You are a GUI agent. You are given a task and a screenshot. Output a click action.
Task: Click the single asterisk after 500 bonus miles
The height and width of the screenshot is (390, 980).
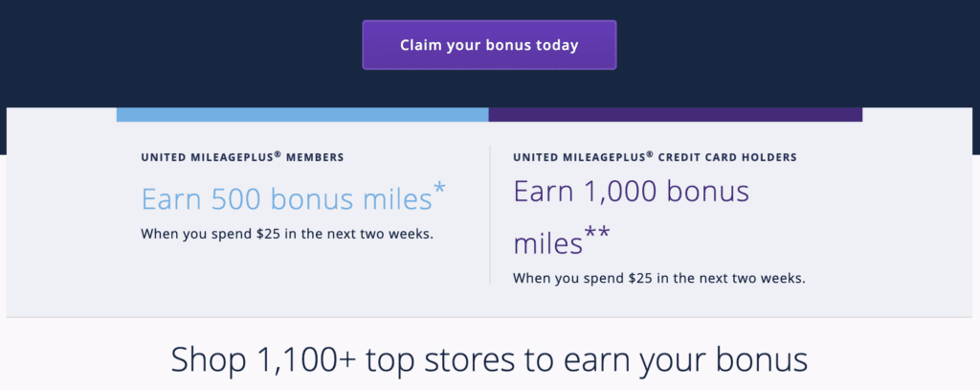(439, 191)
